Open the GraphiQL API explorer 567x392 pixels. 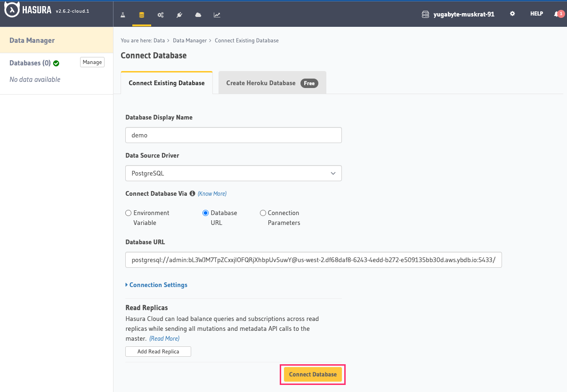pos(122,15)
